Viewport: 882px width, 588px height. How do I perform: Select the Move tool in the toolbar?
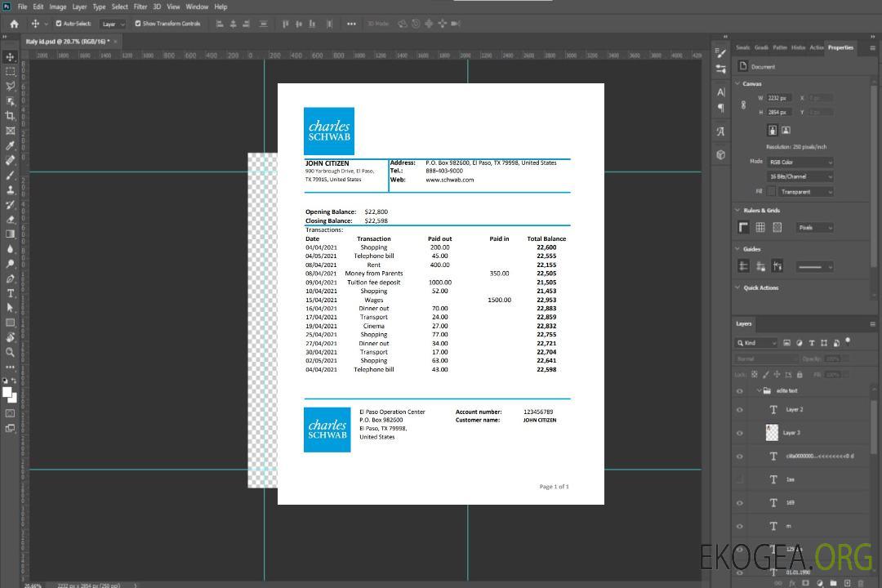click(x=10, y=57)
